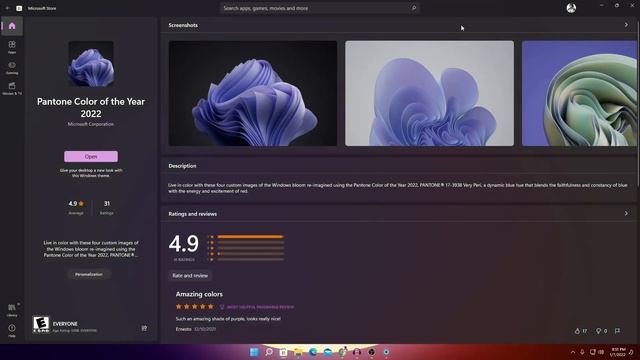Viewport: 640px width, 360px height.
Task: Click in the Store search box
Action: [320, 8]
